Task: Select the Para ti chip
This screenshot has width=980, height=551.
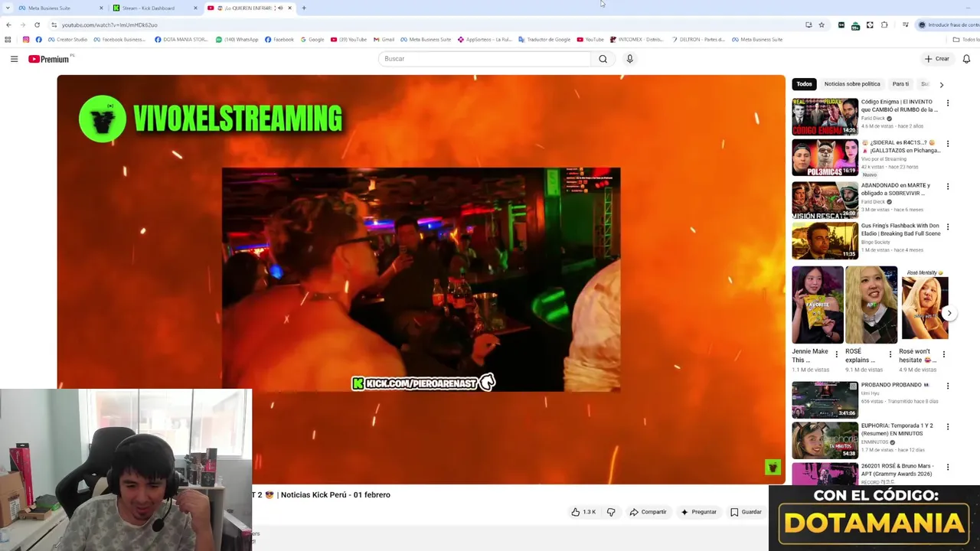Action: pyautogui.click(x=900, y=84)
